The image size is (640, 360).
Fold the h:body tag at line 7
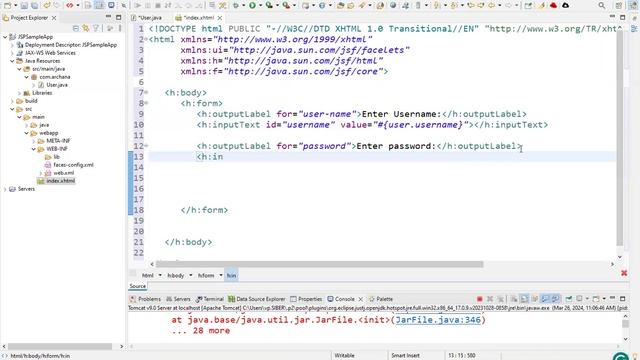tap(146, 92)
